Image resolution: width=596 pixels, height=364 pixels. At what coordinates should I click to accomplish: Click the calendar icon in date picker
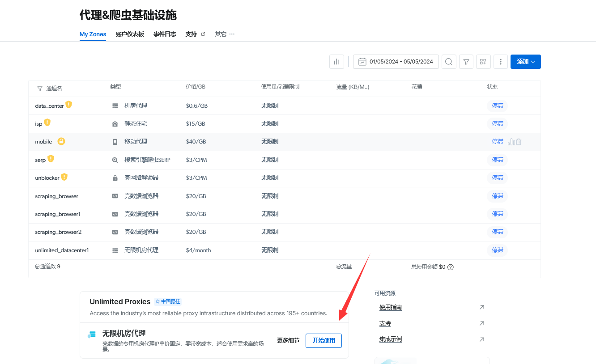(x=362, y=62)
